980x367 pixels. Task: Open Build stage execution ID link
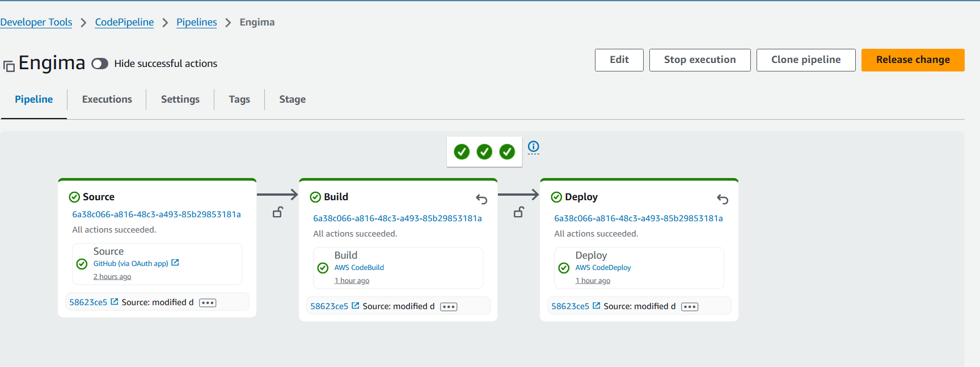tap(398, 218)
